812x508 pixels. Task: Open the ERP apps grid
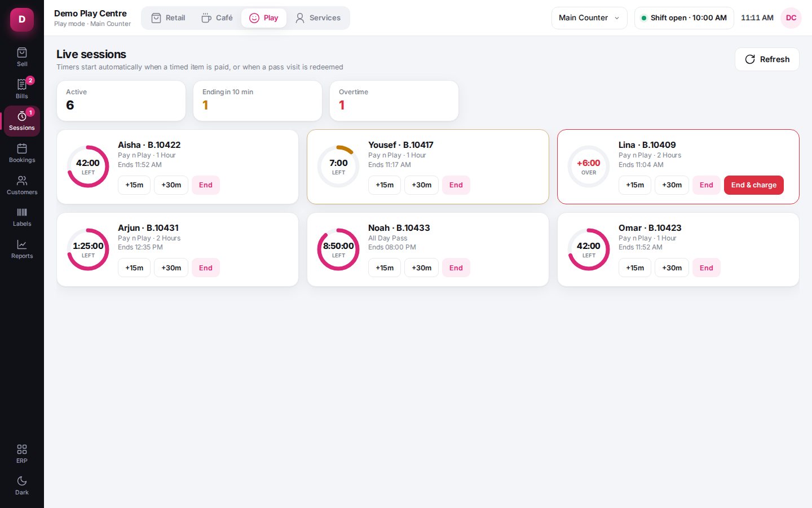coord(22,454)
